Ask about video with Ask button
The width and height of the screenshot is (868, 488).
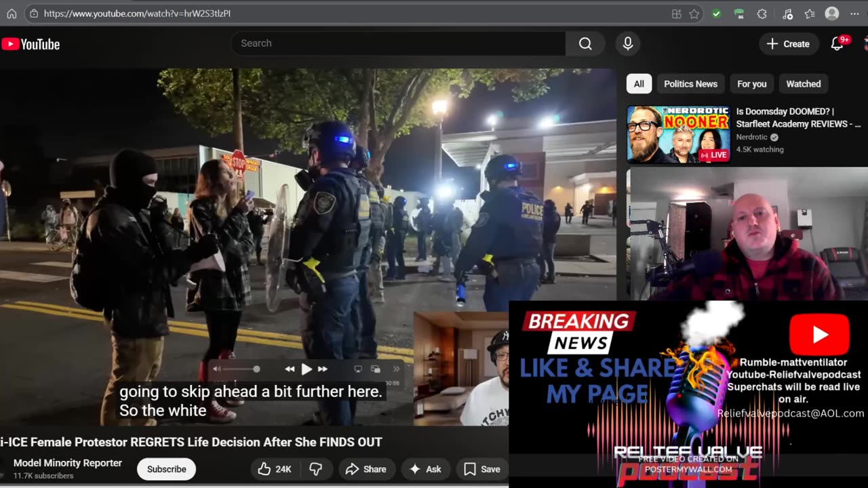point(425,469)
